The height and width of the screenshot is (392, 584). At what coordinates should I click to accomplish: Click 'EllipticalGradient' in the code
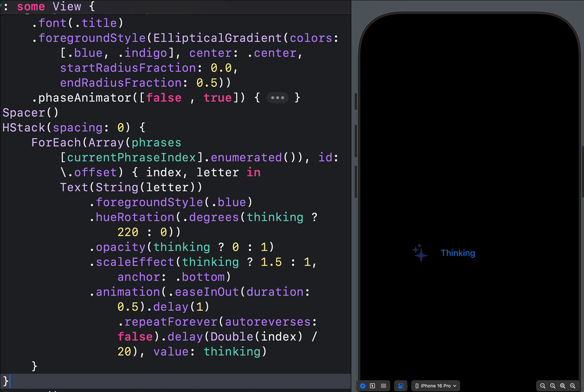[x=217, y=38]
